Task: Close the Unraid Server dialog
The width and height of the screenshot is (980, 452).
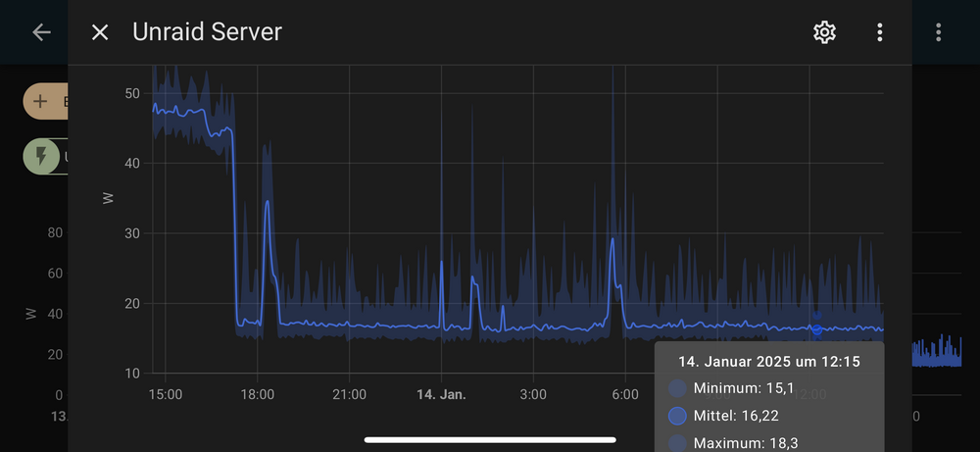Action: [x=100, y=32]
